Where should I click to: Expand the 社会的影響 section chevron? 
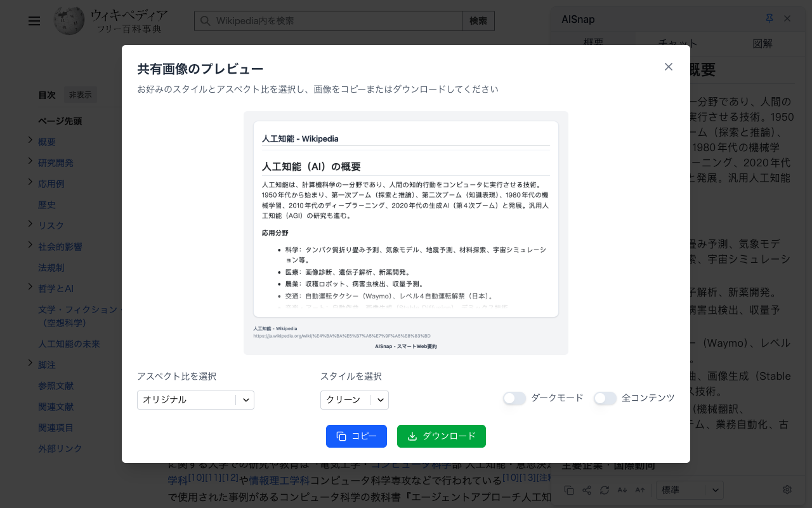[x=30, y=246]
